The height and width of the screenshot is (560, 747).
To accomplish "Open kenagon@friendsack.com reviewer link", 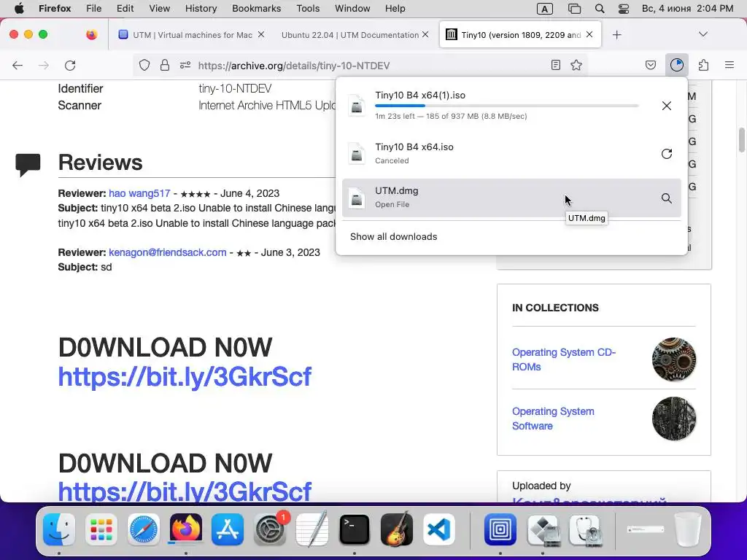I will click(x=167, y=252).
